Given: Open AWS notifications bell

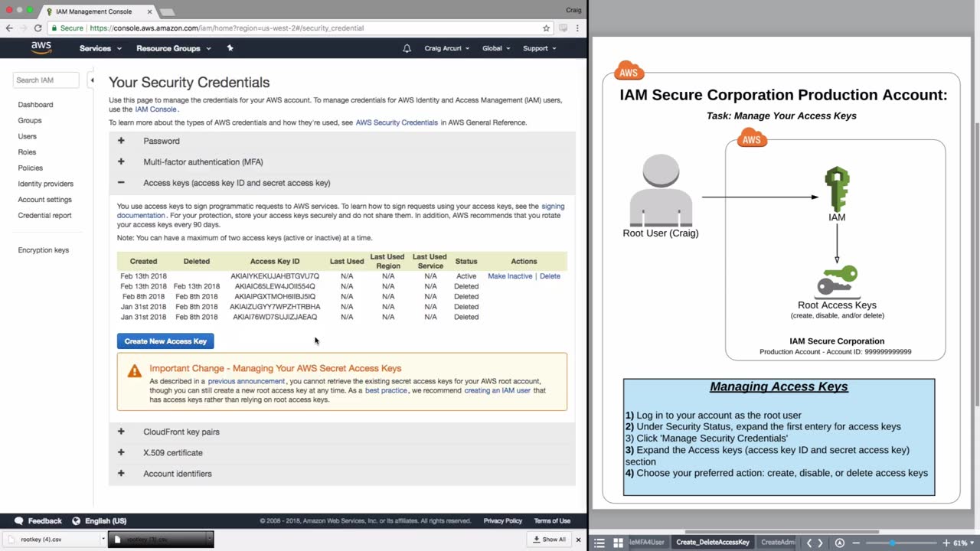Looking at the screenshot, I should 407,48.
